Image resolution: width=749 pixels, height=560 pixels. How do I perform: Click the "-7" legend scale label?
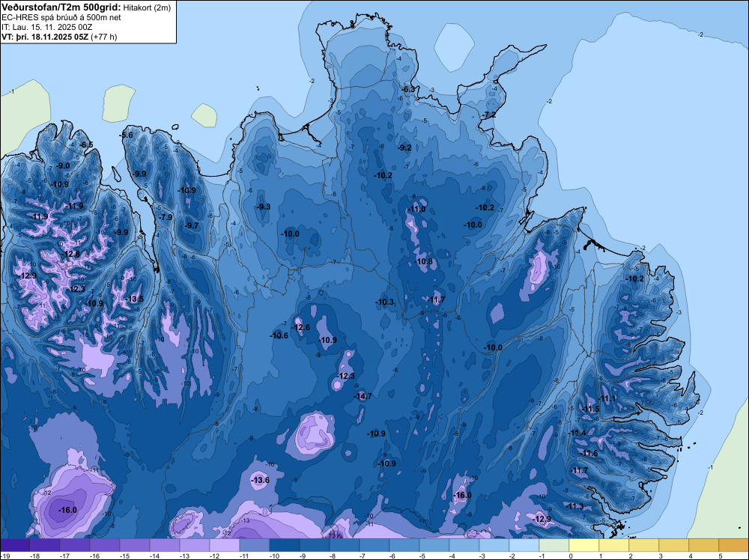point(363,556)
